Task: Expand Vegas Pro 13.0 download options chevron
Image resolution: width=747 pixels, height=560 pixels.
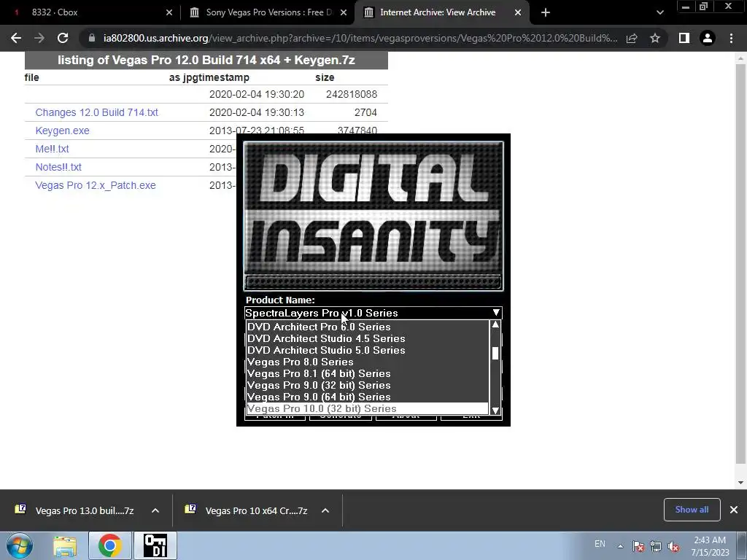Action: pos(155,510)
